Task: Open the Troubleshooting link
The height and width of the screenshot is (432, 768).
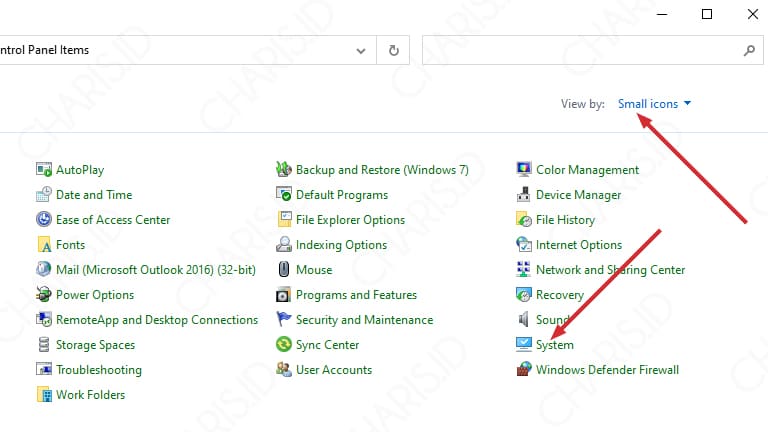Action: (x=99, y=370)
